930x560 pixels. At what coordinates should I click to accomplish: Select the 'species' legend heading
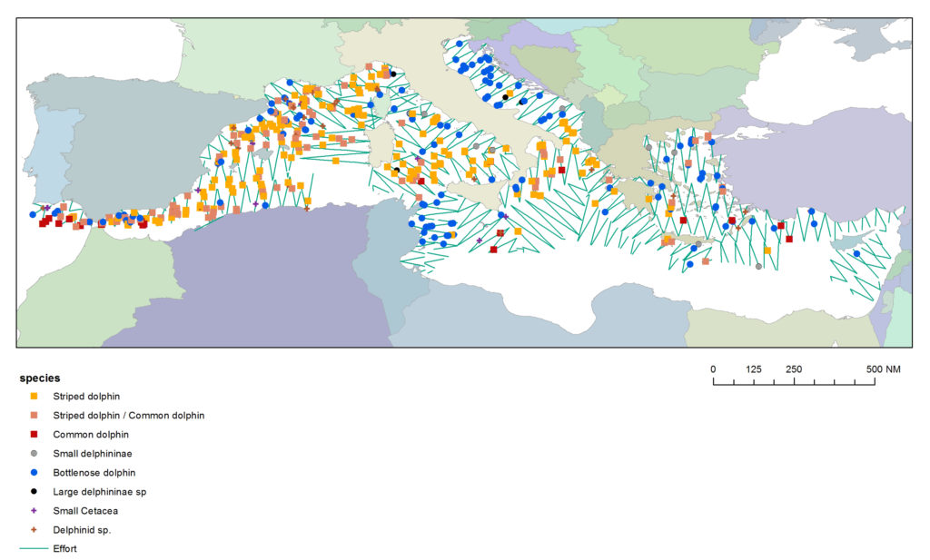[40, 378]
